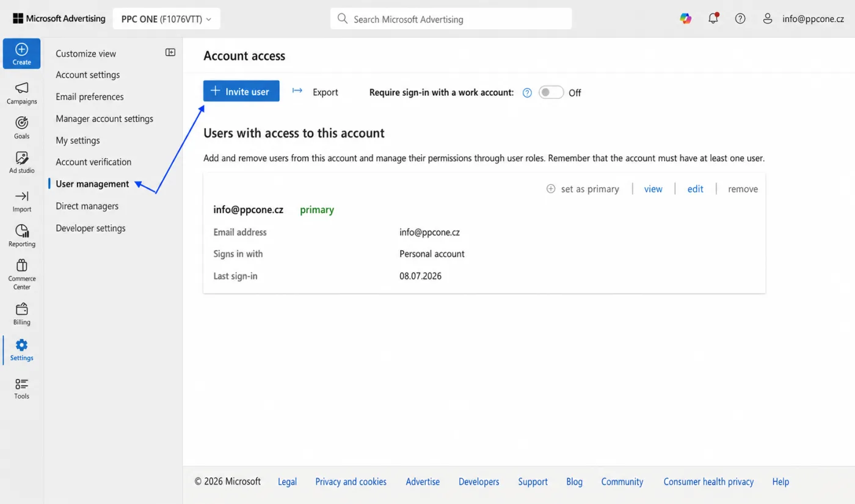Open Campaigns from the sidebar
The image size is (855, 504).
(x=21, y=93)
